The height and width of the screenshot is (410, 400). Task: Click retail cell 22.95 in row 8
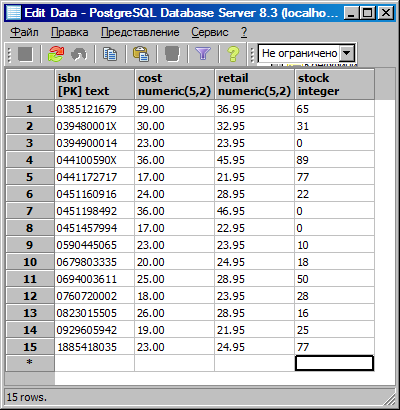[x=254, y=228]
